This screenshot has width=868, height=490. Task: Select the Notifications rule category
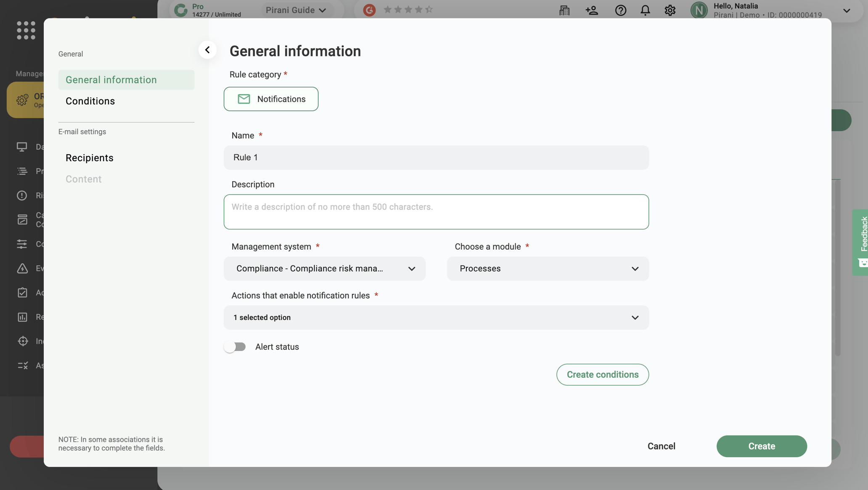point(271,99)
